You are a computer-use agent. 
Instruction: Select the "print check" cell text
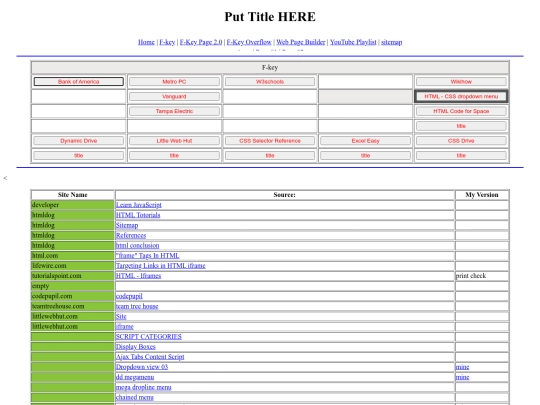[x=471, y=276]
